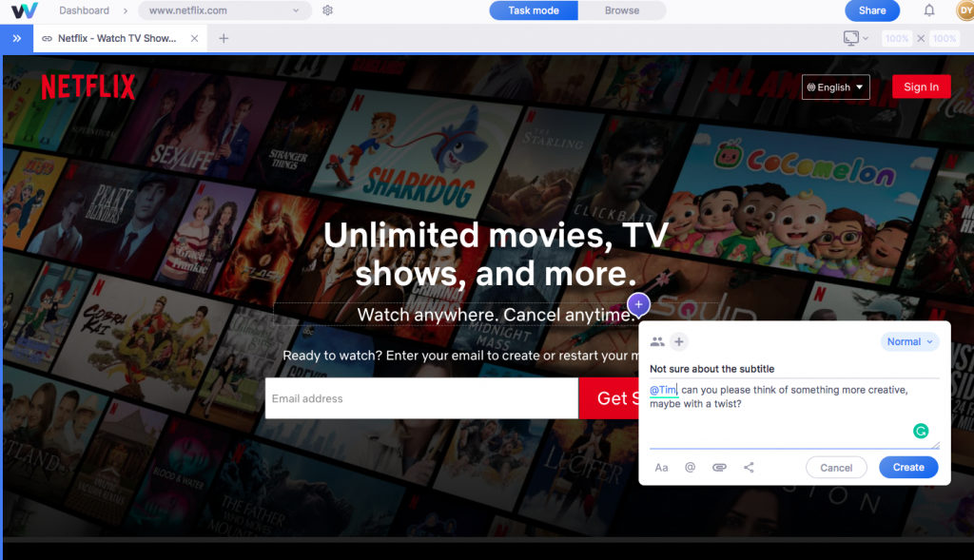Click the viewport height 100% field
Image resolution: width=974 pixels, height=560 pixels.
click(945, 38)
